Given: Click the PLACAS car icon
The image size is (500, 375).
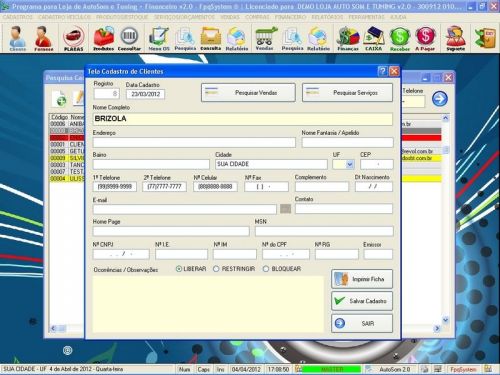Looking at the screenshot, I should coord(73,38).
